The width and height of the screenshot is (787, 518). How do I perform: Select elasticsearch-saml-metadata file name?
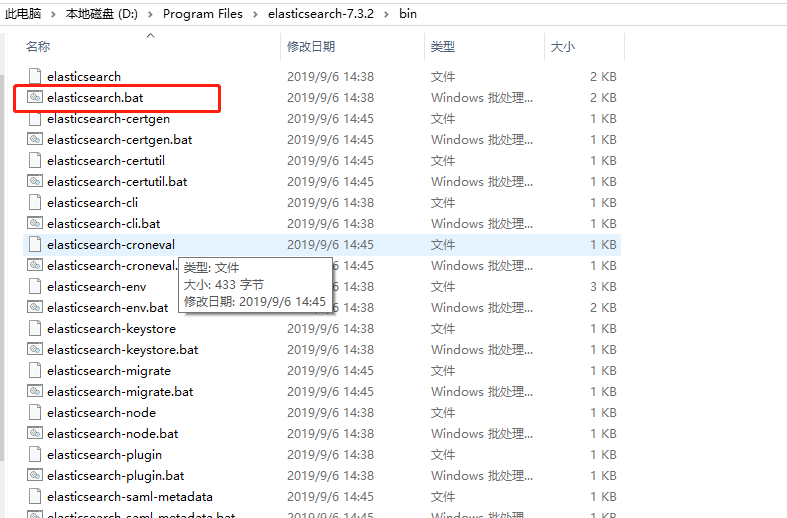129,497
